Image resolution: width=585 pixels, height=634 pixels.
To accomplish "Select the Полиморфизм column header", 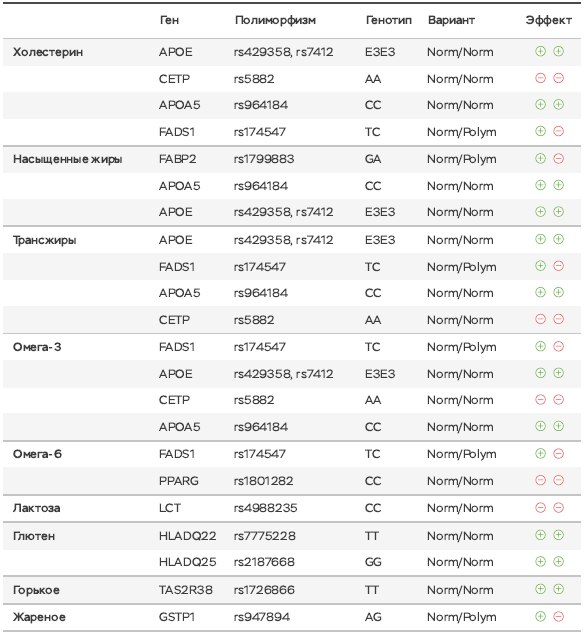I will (275, 20).
